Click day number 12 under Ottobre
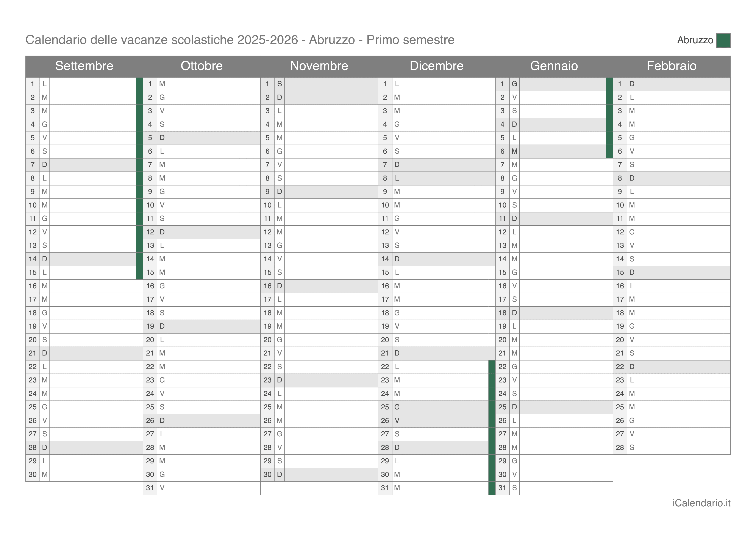Image resolution: width=756 pixels, height=535 pixels. click(x=150, y=232)
